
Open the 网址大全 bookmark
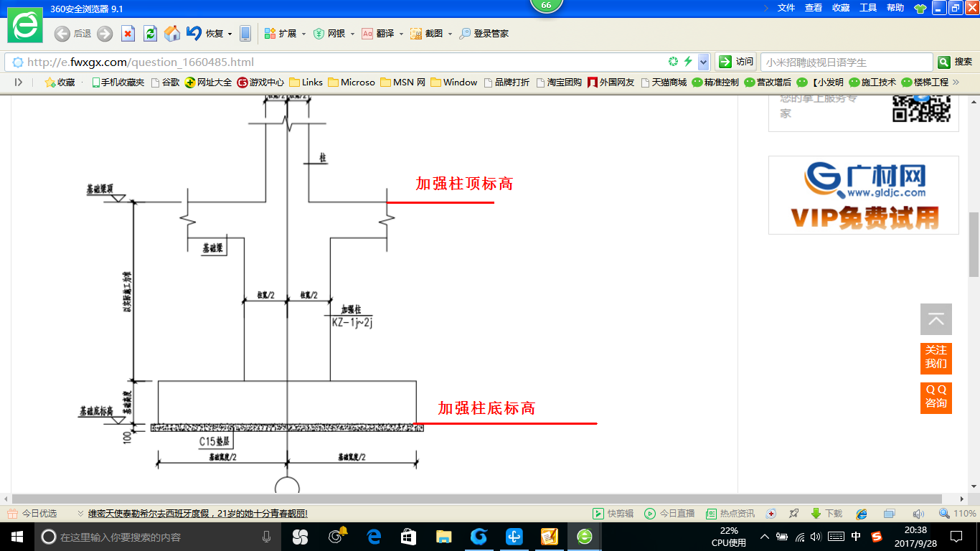coord(208,83)
